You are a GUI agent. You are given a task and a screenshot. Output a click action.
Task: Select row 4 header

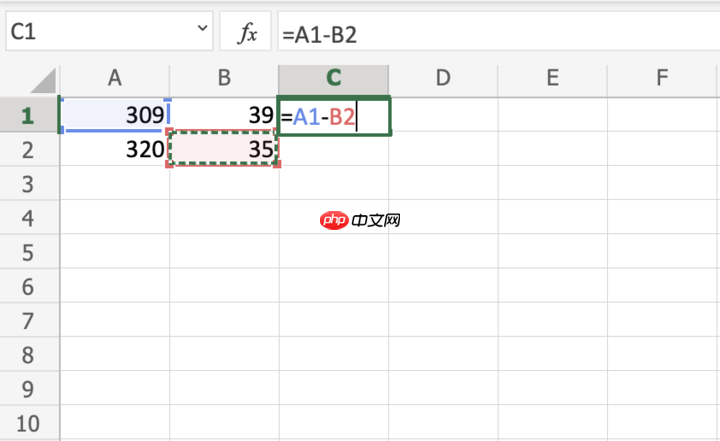(29, 217)
